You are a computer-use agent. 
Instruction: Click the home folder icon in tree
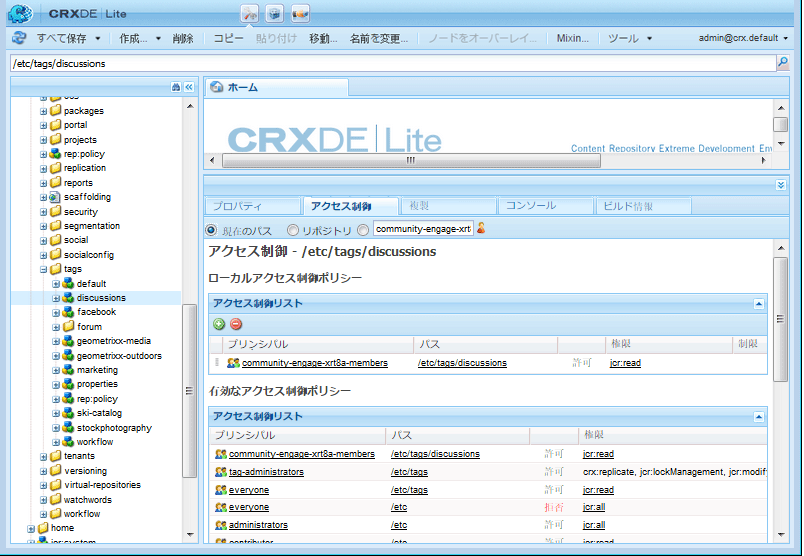point(43,528)
